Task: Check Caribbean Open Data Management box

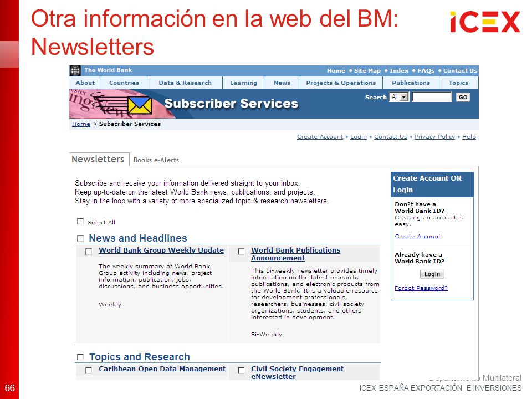Action: coord(89,370)
